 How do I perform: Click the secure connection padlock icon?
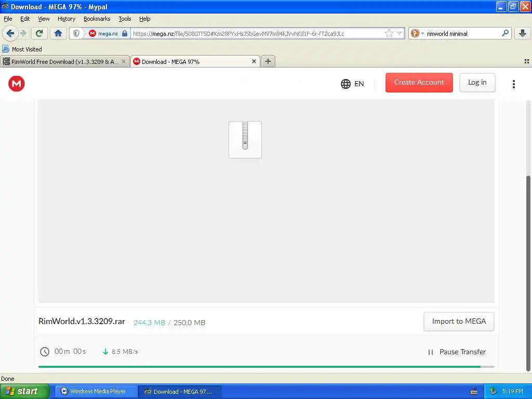[x=125, y=33]
